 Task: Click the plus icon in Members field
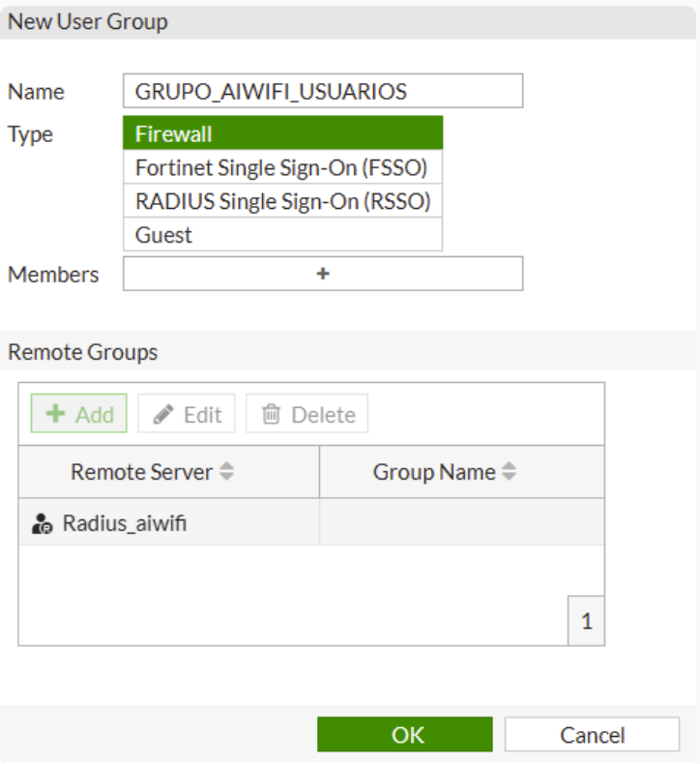[323, 274]
